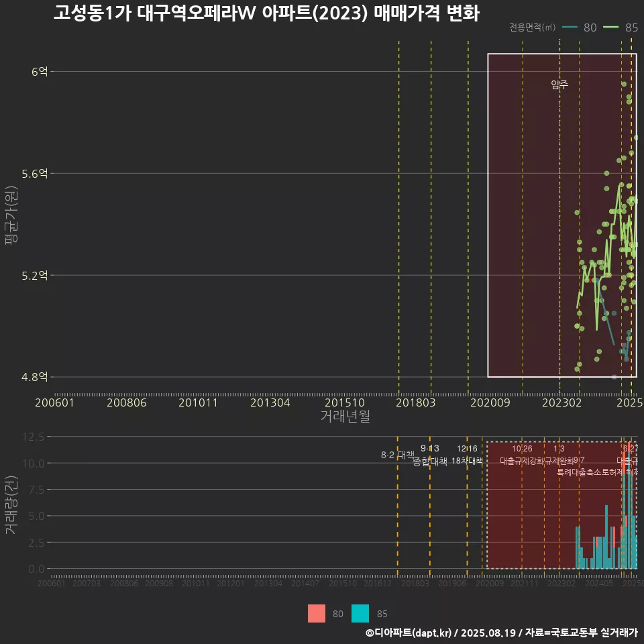
Task: Click the 85 line legend entry at top
Action: [x=621, y=28]
